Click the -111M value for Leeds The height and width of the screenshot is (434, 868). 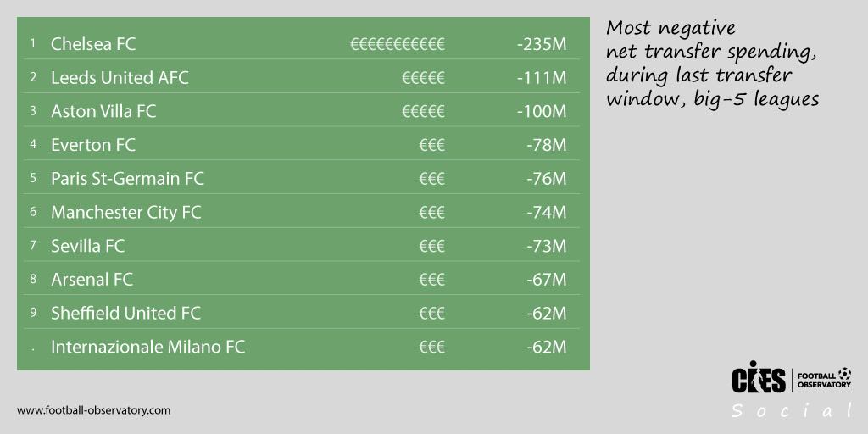(x=542, y=78)
